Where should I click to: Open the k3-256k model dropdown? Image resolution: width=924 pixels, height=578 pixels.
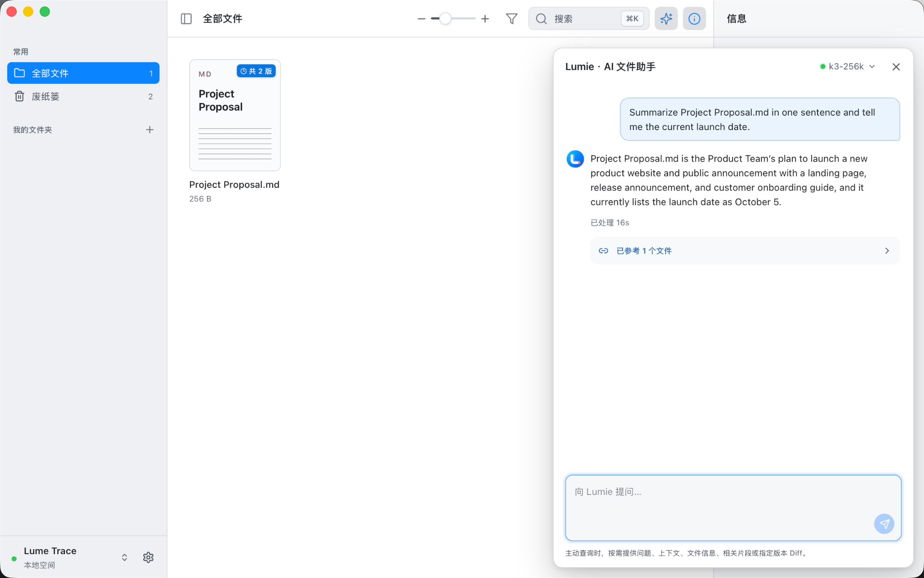[848, 66]
